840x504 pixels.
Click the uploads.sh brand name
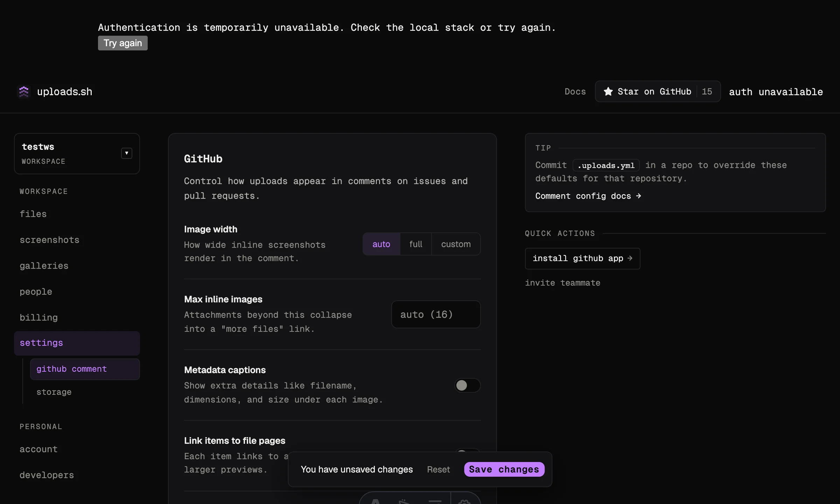tap(65, 92)
